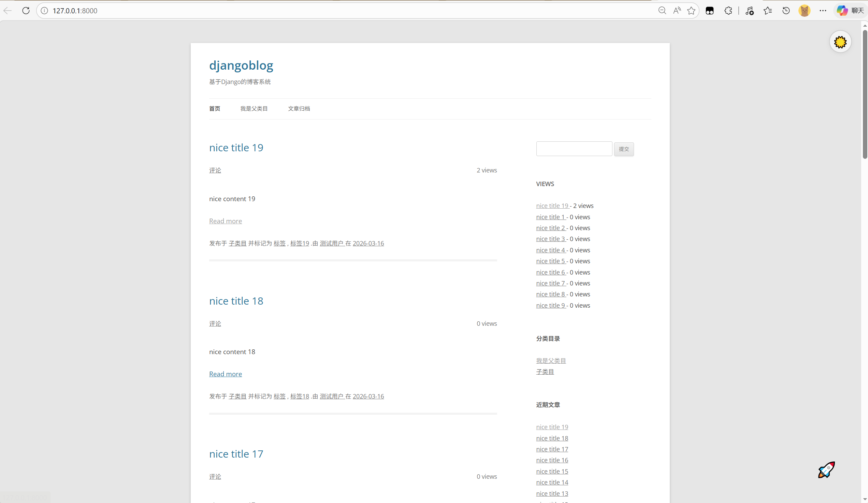This screenshot has width=868, height=503.
Task: Click the rocket back-to-top icon
Action: [826, 470]
